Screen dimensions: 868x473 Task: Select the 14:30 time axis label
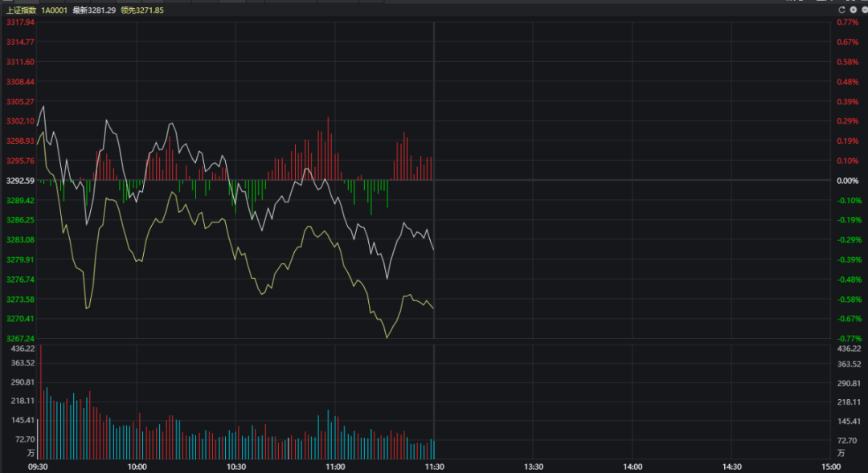coord(732,467)
